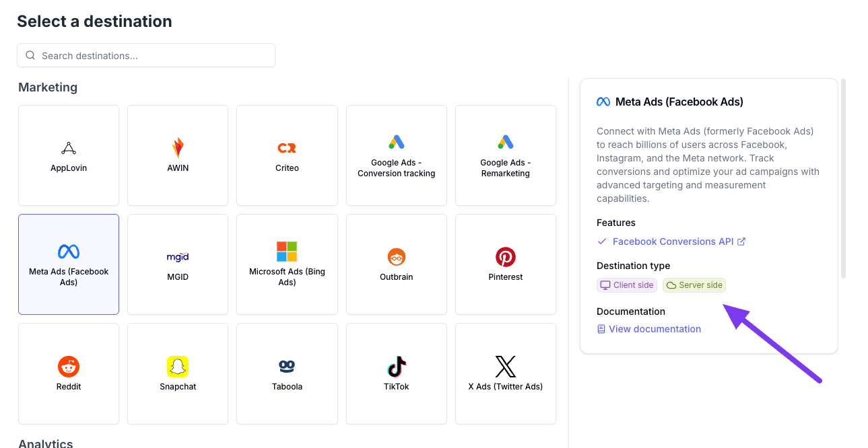Select Google Ads Remarketing icon
This screenshot has height=448, width=868.
click(x=506, y=142)
